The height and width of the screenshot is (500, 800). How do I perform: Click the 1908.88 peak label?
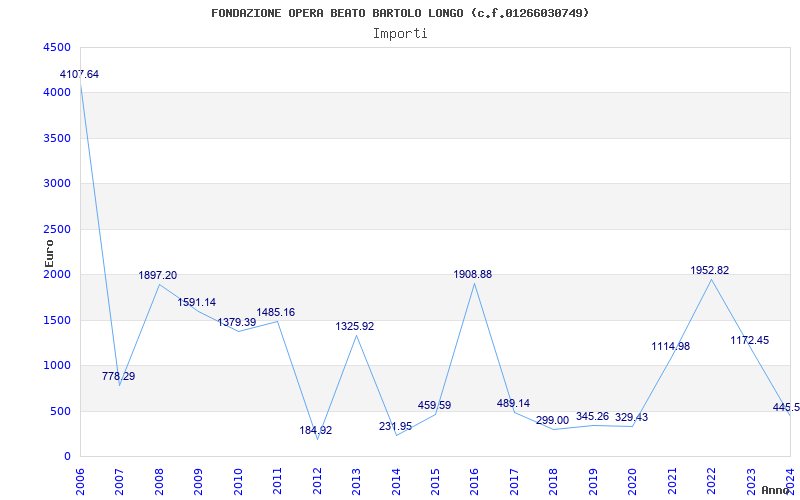click(x=472, y=274)
